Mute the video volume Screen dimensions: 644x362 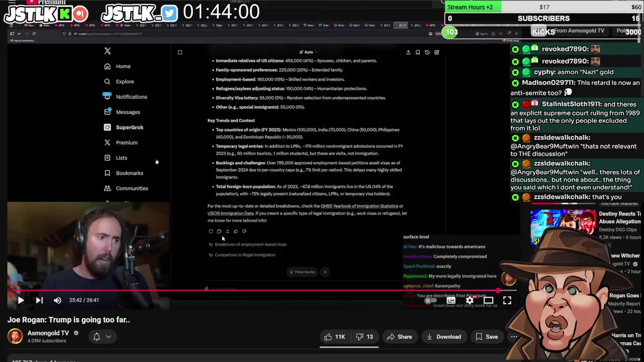[57, 300]
